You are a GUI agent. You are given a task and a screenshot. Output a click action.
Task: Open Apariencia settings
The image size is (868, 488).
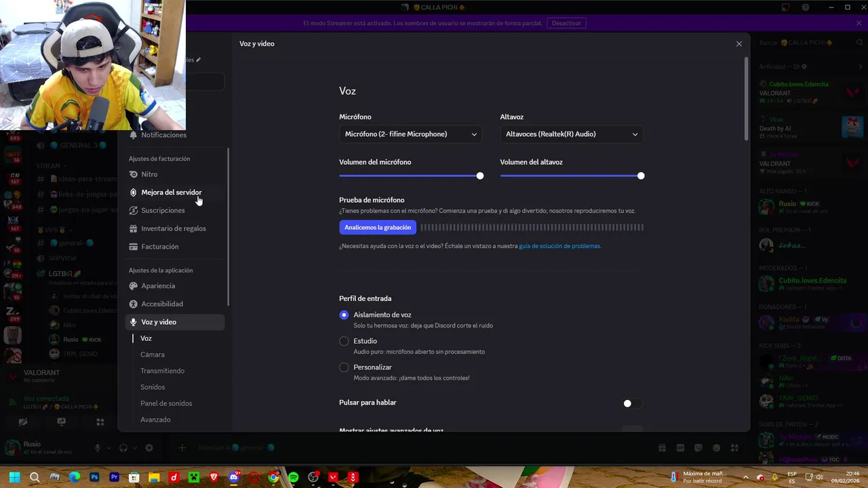(175, 286)
